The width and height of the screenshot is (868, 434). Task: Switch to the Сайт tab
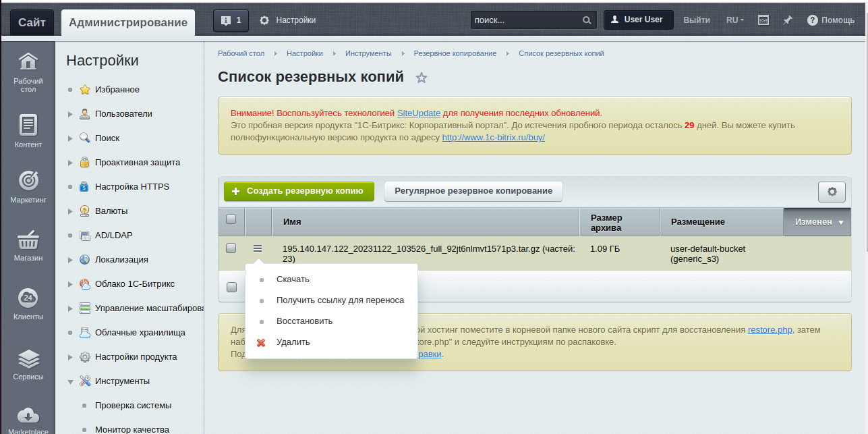pos(32,22)
